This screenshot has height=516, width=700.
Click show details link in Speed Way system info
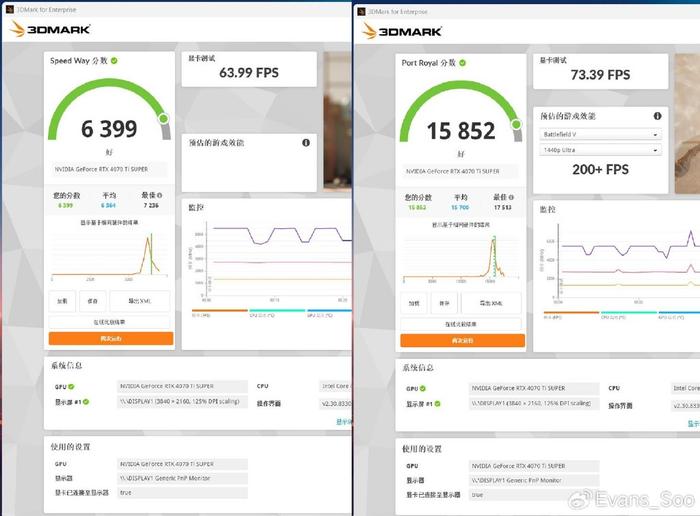point(344,421)
